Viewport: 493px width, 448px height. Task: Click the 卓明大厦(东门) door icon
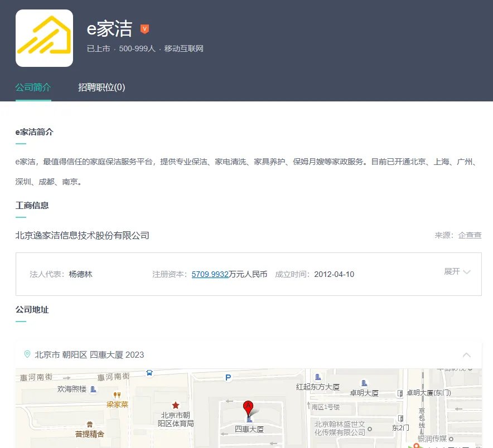(400, 393)
